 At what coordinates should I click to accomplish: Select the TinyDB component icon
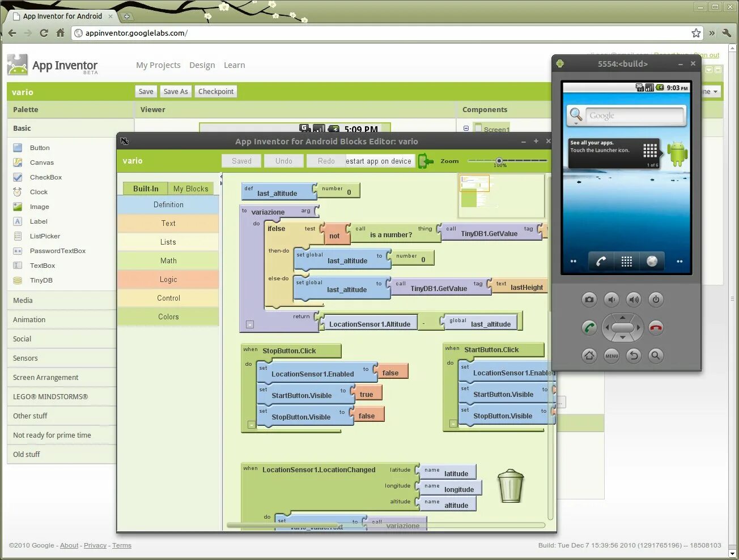(18, 280)
